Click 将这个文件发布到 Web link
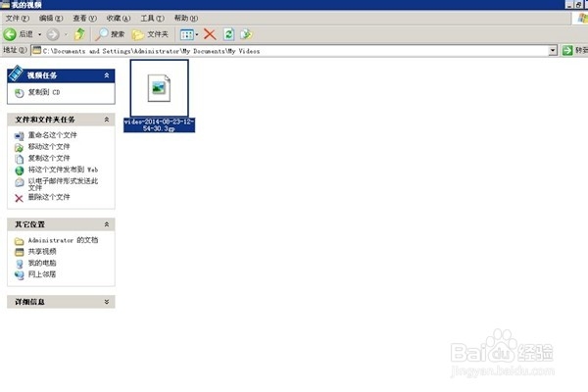This screenshot has height=392, width=588. pyautogui.click(x=63, y=170)
